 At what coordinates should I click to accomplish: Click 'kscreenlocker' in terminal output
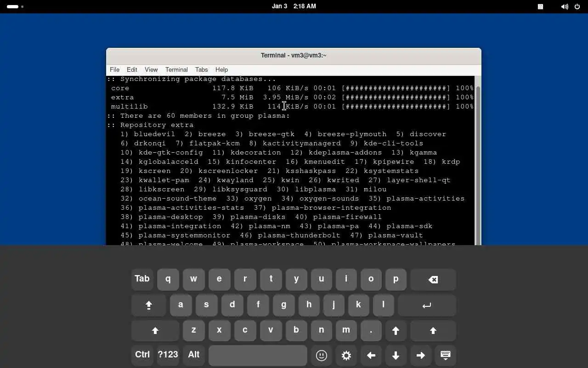[x=228, y=171]
